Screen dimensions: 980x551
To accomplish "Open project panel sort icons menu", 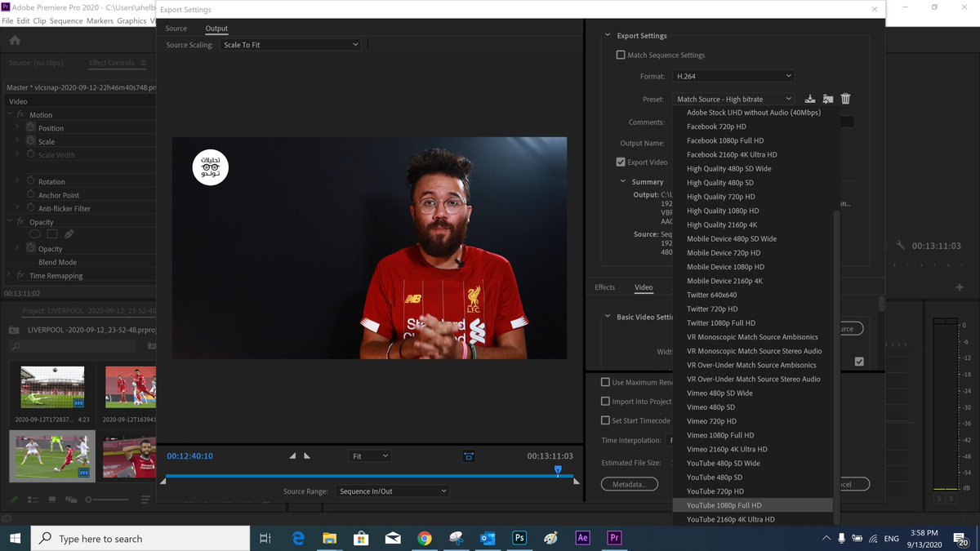I will coord(145,500).
